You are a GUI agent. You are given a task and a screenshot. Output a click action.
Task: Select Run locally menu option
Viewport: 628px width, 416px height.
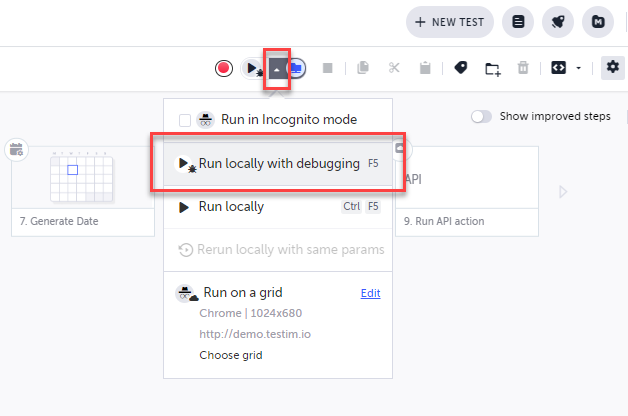point(278,207)
